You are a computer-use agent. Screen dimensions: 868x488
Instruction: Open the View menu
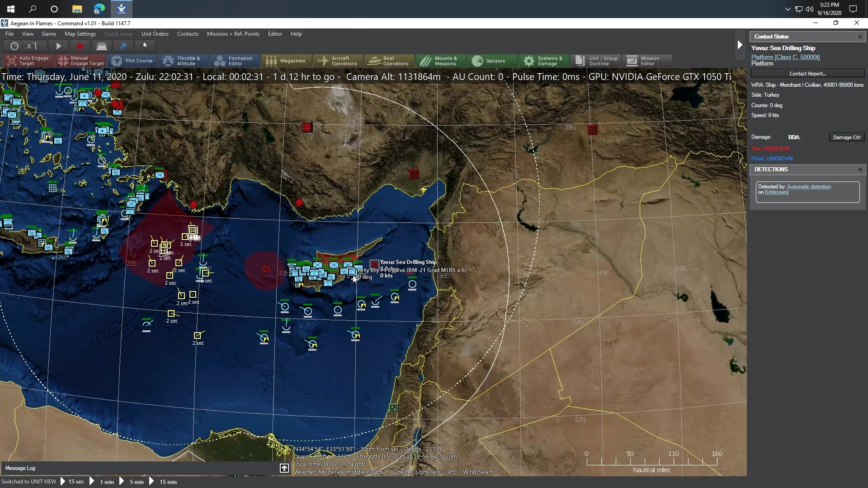coord(28,34)
